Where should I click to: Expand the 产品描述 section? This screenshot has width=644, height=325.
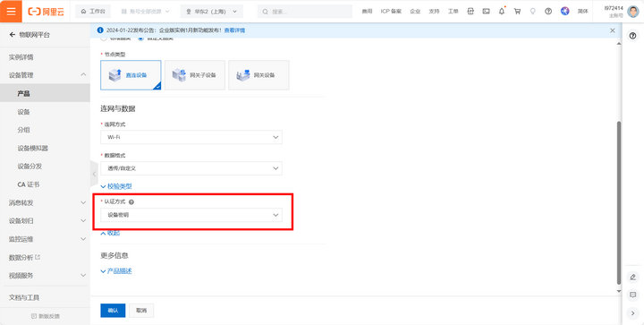tap(116, 271)
